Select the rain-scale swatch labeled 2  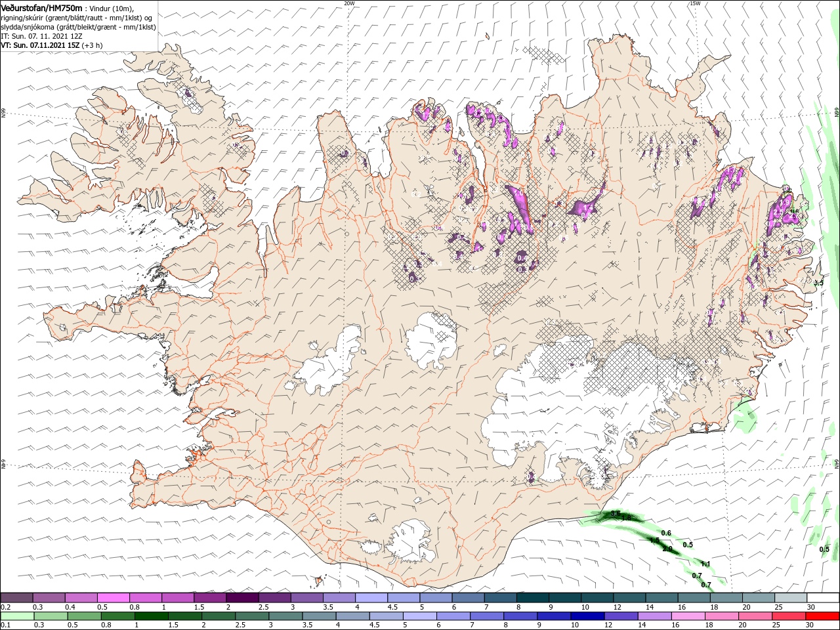click(218, 616)
